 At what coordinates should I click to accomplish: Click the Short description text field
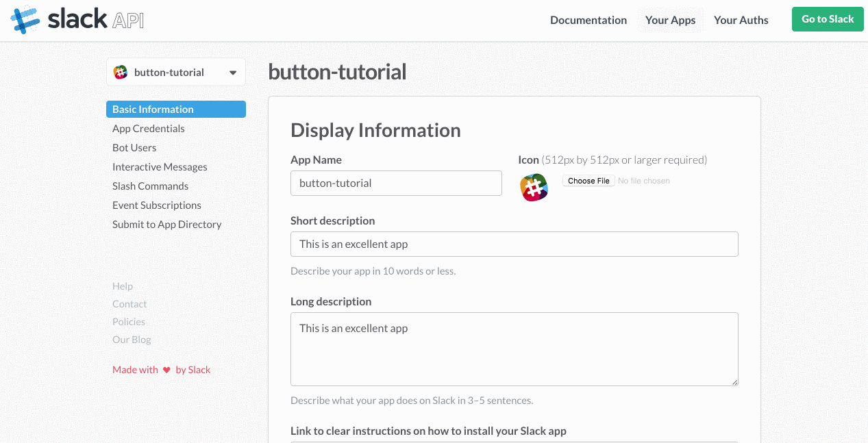coord(514,244)
